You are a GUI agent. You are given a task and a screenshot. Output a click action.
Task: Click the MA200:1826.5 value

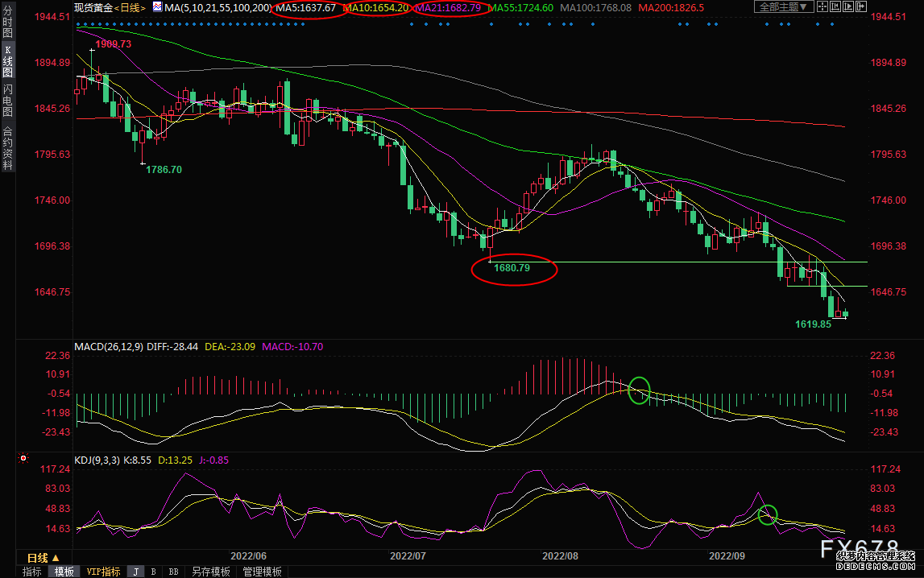pyautogui.click(x=671, y=8)
